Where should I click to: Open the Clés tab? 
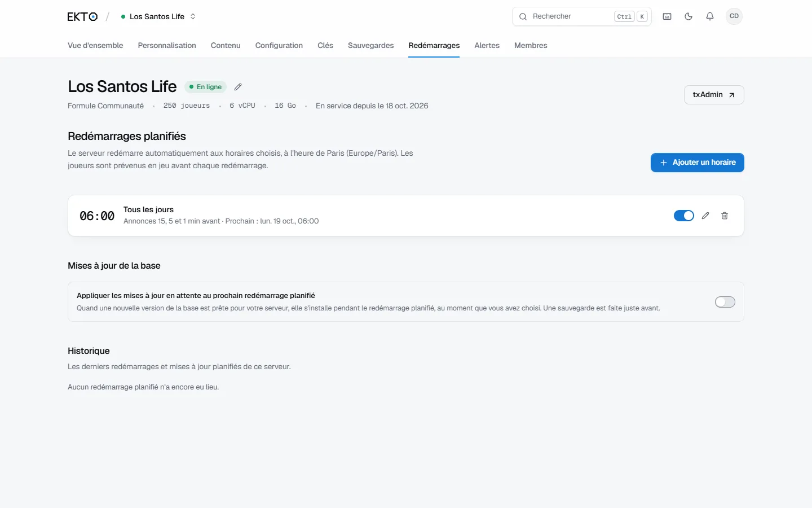click(325, 45)
